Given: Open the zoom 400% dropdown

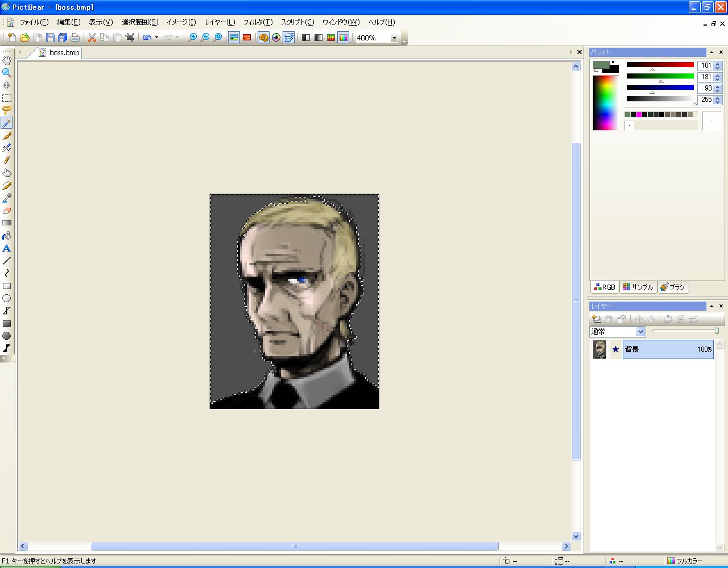Looking at the screenshot, I should point(394,38).
